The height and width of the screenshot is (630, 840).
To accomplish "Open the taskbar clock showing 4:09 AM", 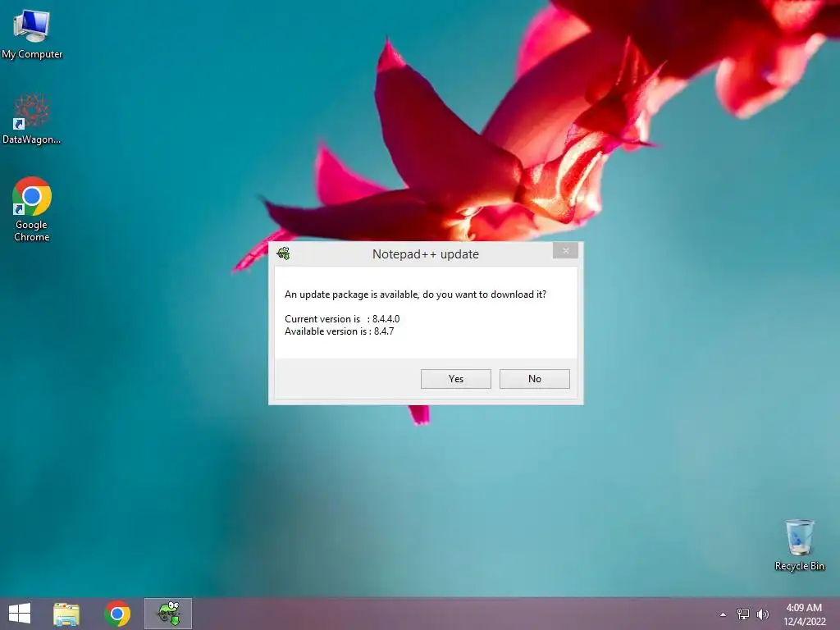I will tap(804, 614).
